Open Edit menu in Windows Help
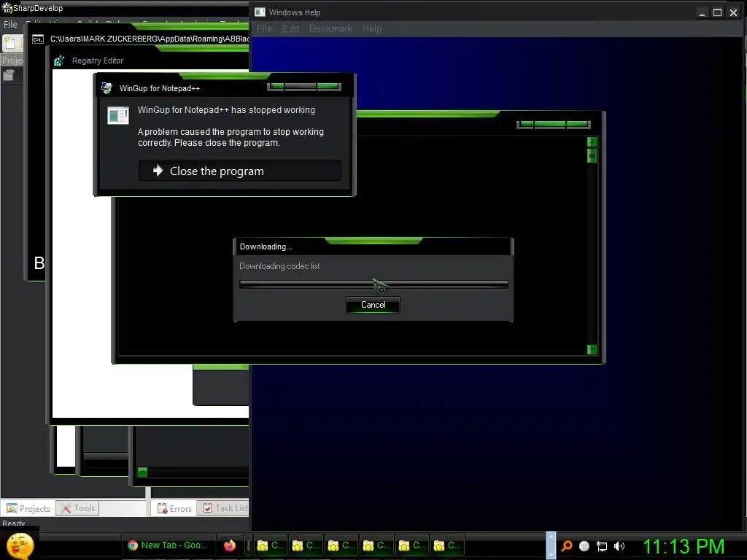This screenshot has width=747, height=560. coord(290,28)
